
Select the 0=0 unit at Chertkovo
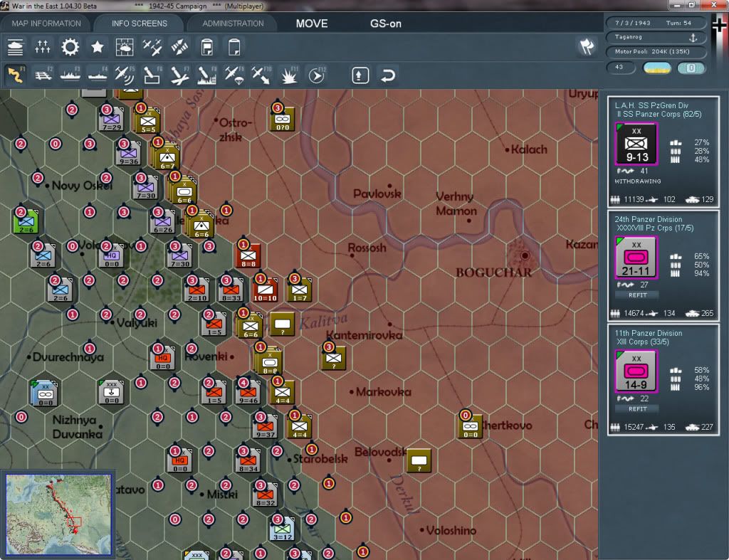click(x=470, y=427)
